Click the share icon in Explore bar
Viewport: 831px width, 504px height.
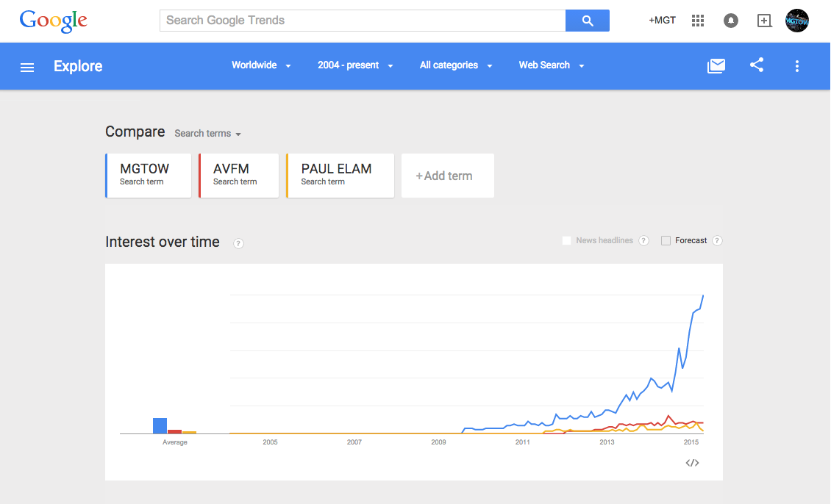coord(757,65)
